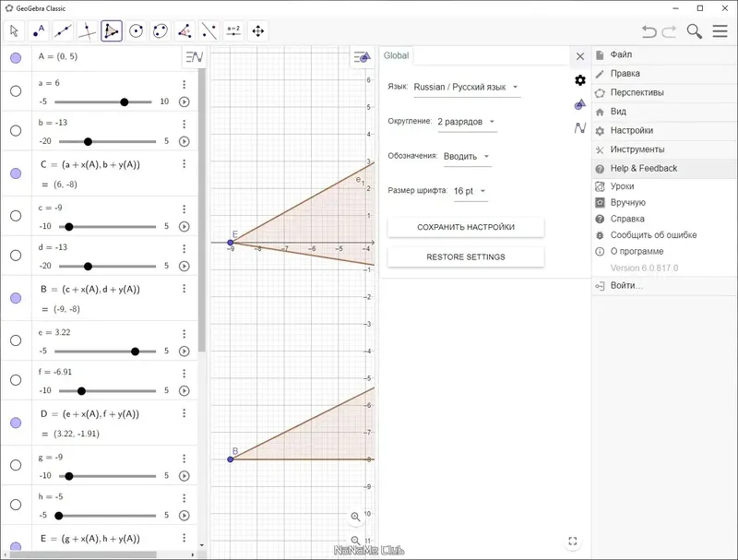Open the Инструменты menu
738x560 pixels.
point(663,149)
